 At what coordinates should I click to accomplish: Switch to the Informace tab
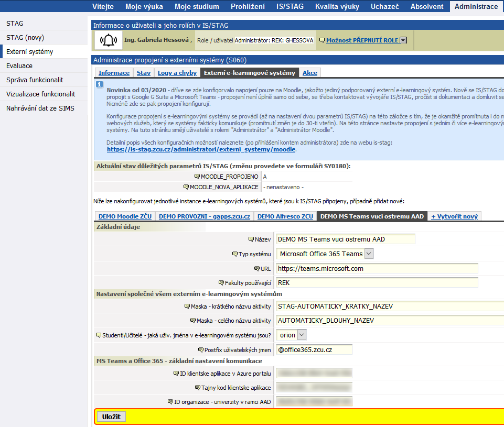114,73
